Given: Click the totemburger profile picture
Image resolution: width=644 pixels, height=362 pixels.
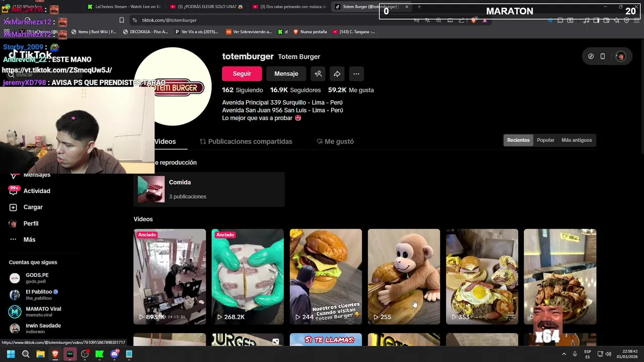Looking at the screenshot, I should point(173,86).
